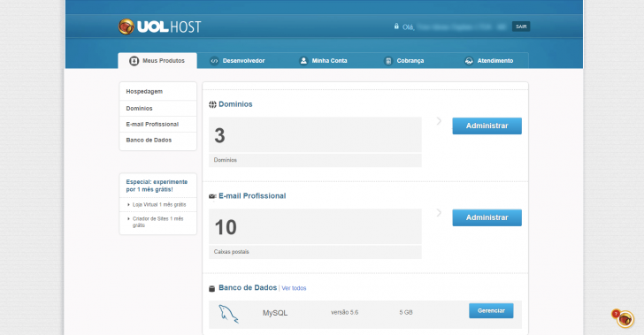Click Gerenciar button for MySQL
This screenshot has height=335, width=644.
tap(491, 311)
